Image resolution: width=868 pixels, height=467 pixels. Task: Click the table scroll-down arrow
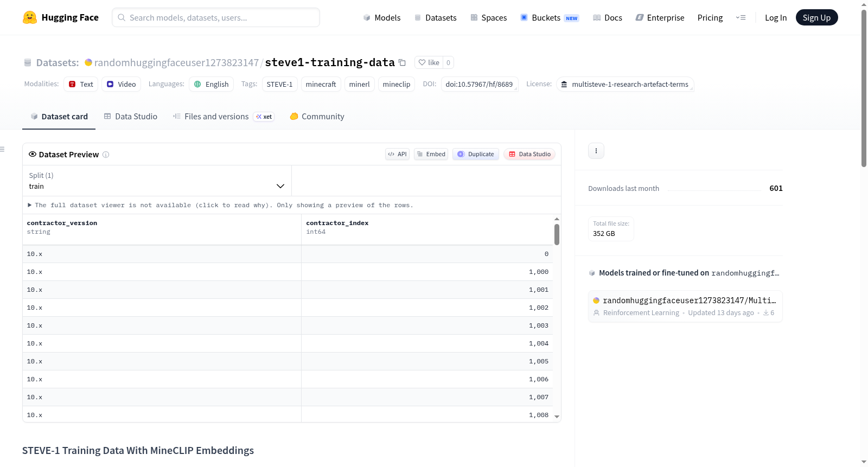tap(557, 417)
